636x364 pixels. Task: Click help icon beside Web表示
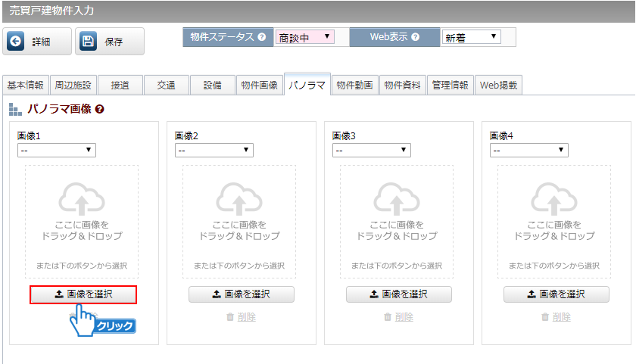point(415,37)
